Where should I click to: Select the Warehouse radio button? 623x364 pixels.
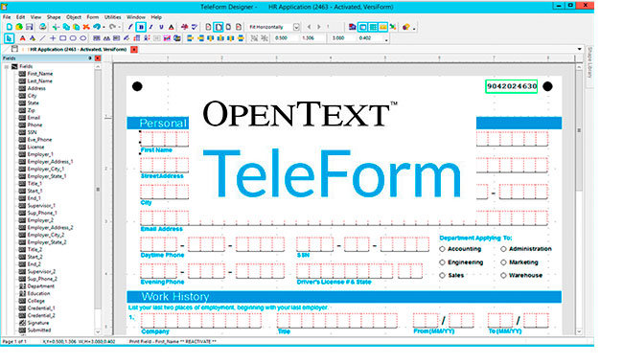503,275
